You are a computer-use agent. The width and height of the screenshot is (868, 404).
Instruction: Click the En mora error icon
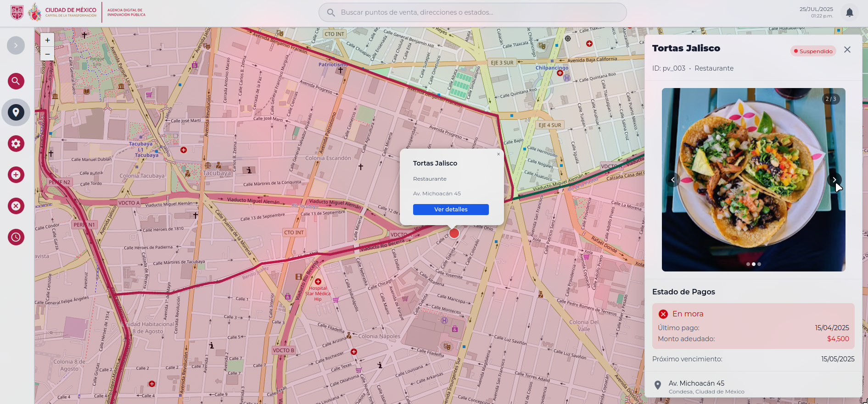[x=663, y=314]
